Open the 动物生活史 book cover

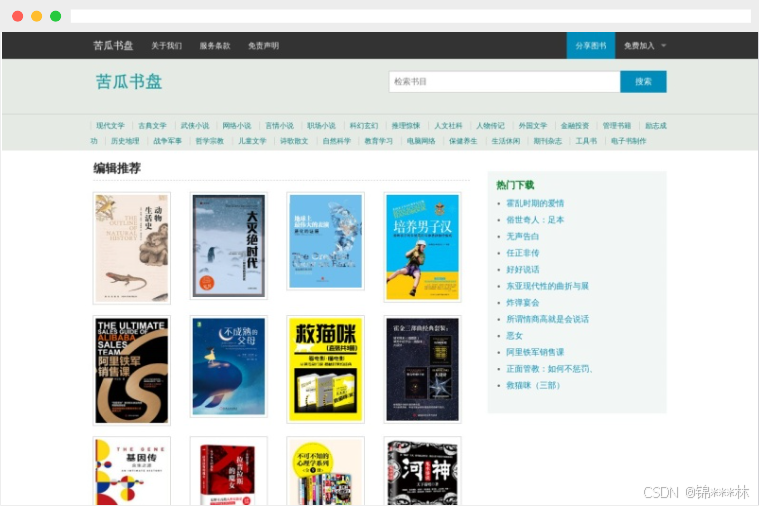pos(132,248)
